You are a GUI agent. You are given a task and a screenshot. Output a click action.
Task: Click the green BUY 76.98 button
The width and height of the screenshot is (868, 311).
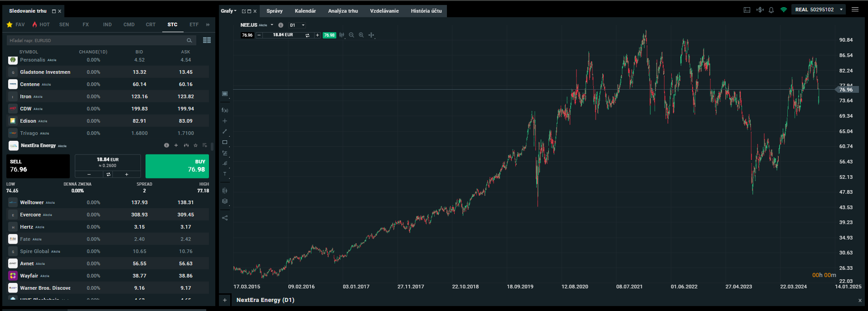tap(177, 166)
